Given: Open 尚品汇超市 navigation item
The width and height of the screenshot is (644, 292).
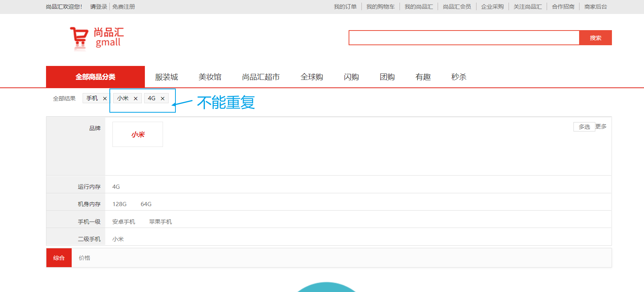Looking at the screenshot, I should point(261,77).
